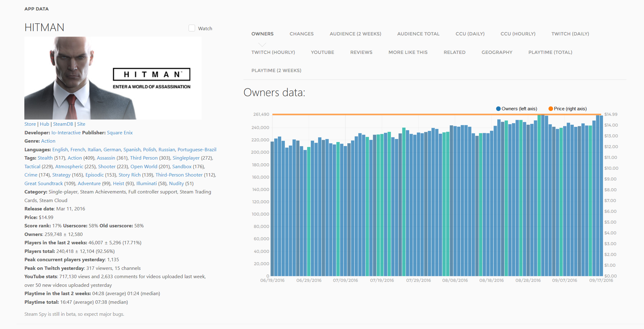Show the Twitch (Hourly) tab
Viewport: 644px width, 329px height.
point(273,52)
